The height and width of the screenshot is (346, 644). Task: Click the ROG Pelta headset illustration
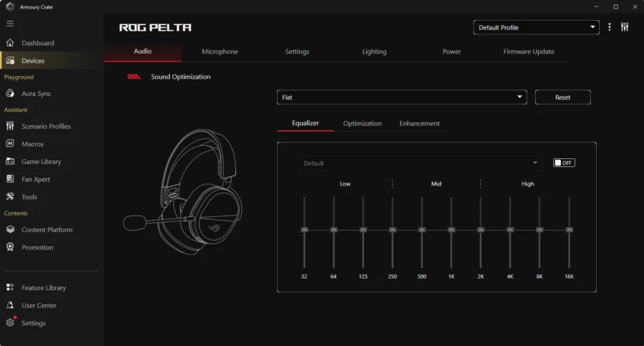(x=183, y=191)
